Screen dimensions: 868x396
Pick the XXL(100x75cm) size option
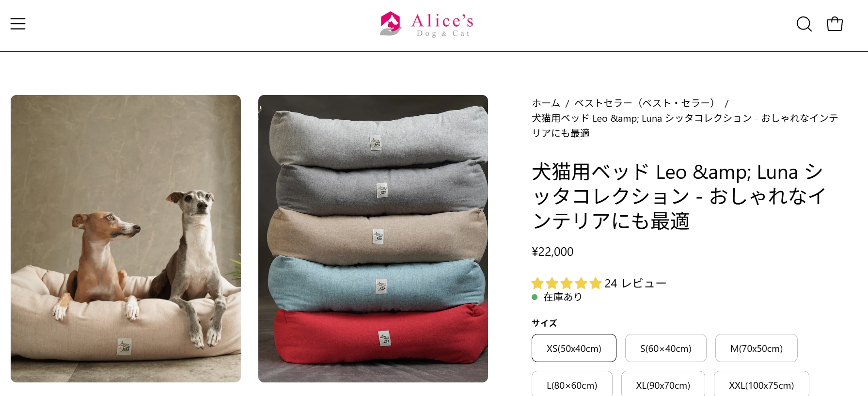coord(761,385)
